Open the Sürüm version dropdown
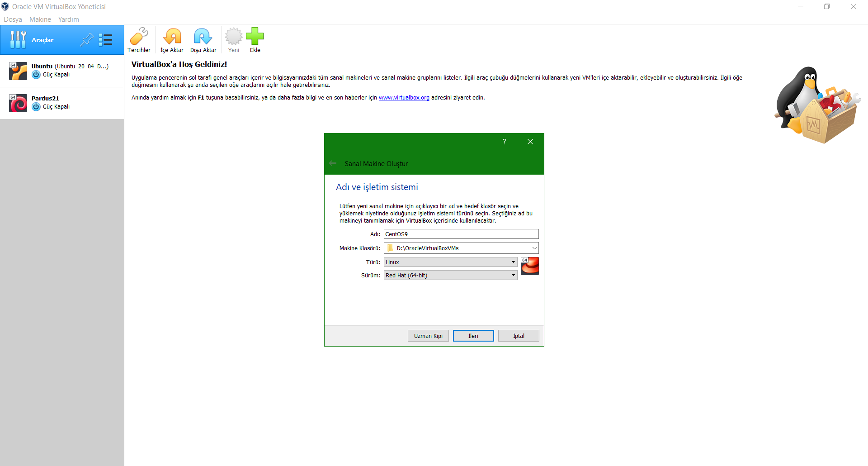 pyautogui.click(x=451, y=275)
